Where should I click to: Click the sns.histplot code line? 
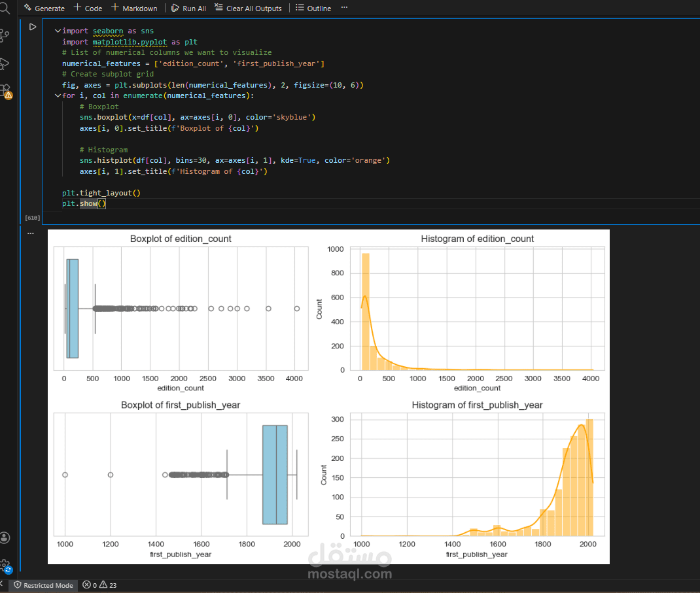tap(235, 160)
